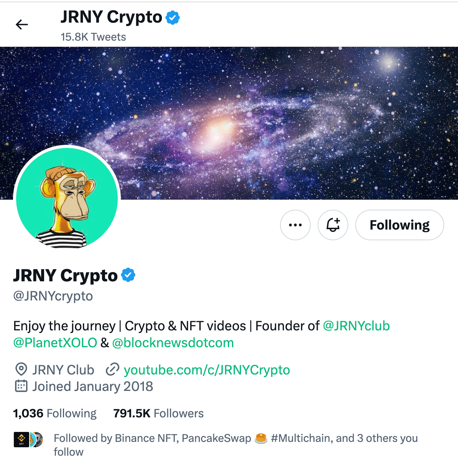Click the back arrow icon
This screenshot has height=476, width=458.
pyautogui.click(x=22, y=25)
